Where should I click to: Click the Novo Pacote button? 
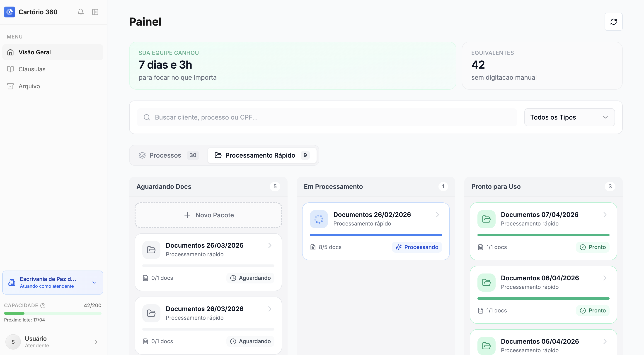(x=208, y=215)
